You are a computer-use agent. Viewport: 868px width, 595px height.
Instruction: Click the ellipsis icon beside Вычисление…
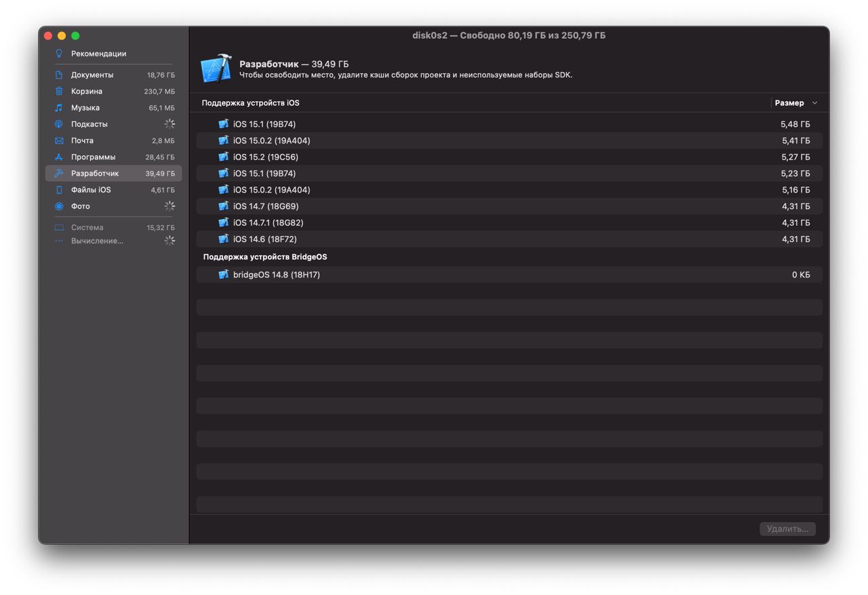pyautogui.click(x=59, y=241)
